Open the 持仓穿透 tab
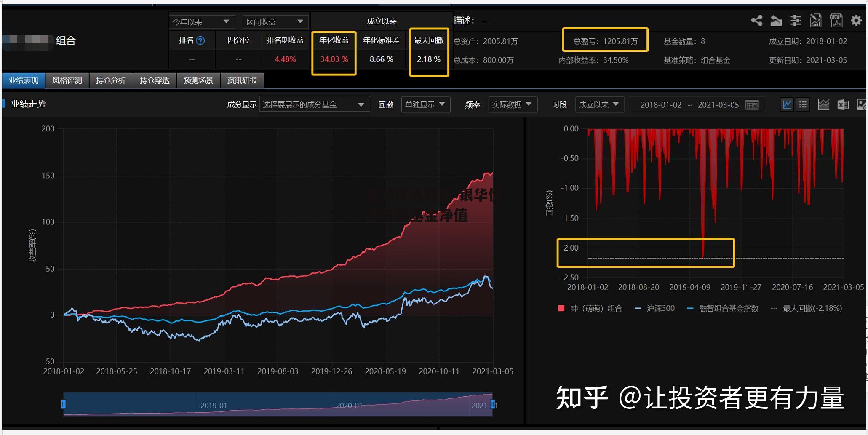 pyautogui.click(x=155, y=80)
